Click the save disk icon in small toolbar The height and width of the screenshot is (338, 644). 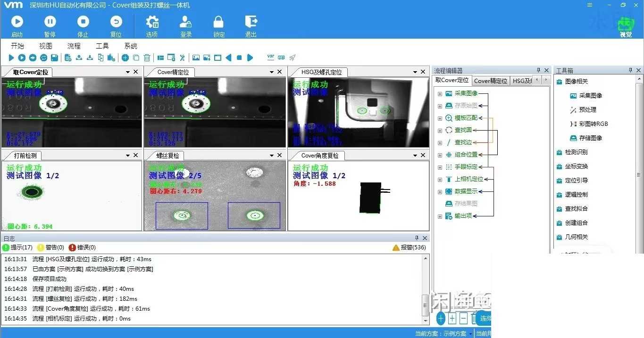[54, 58]
